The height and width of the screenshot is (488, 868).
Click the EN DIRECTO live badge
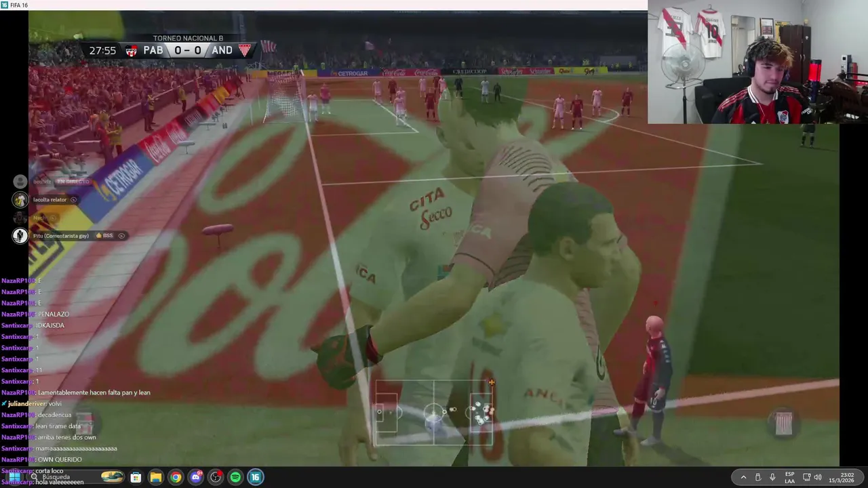tap(73, 182)
